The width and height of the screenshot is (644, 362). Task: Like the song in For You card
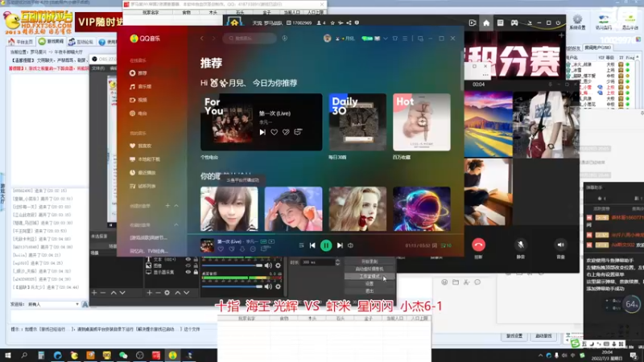(x=274, y=132)
